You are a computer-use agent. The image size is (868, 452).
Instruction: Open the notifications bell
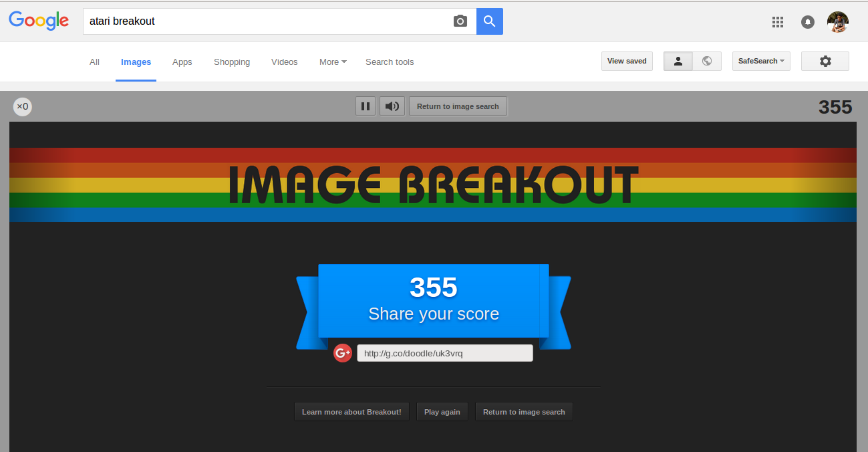coord(808,22)
